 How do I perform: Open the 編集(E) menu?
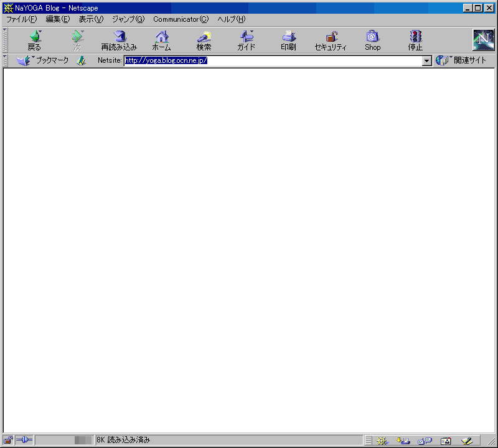58,19
